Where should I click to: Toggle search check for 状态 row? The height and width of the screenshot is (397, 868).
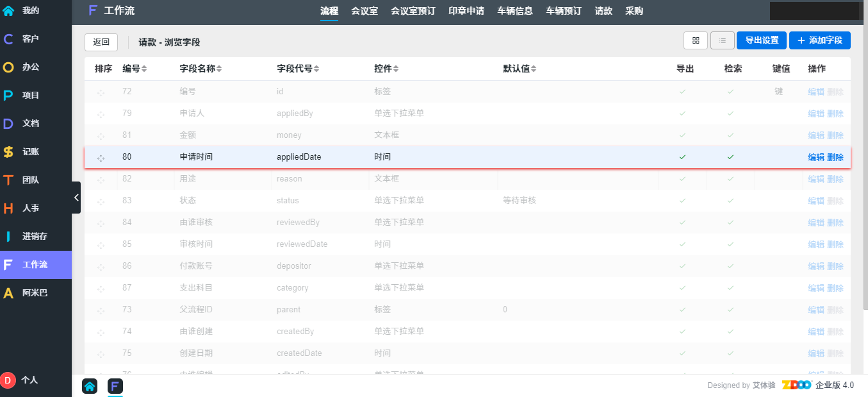point(730,201)
